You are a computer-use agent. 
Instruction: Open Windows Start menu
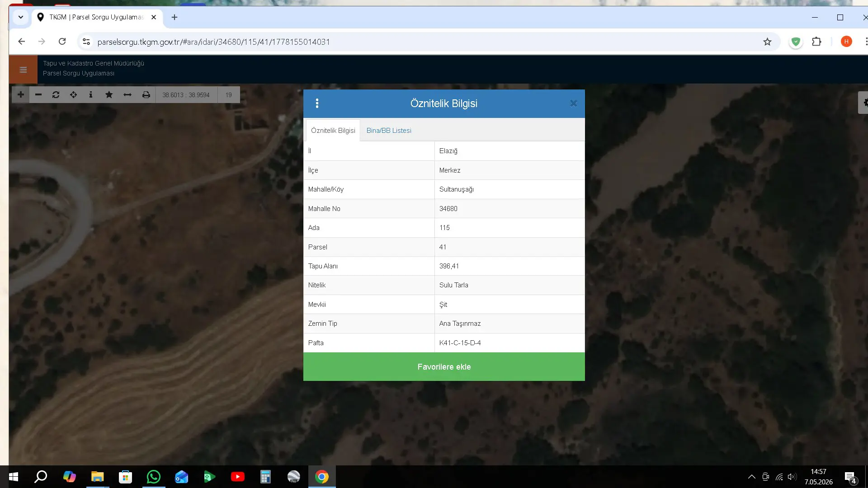pos(14,477)
